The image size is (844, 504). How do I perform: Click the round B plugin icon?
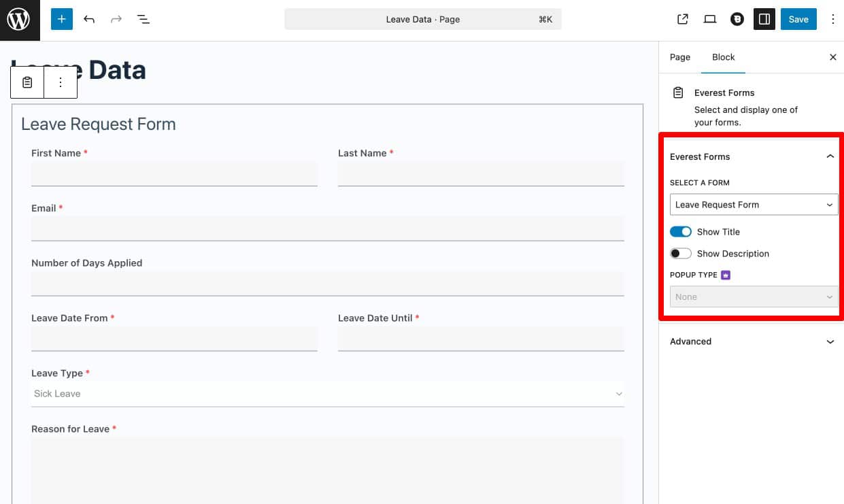(737, 19)
